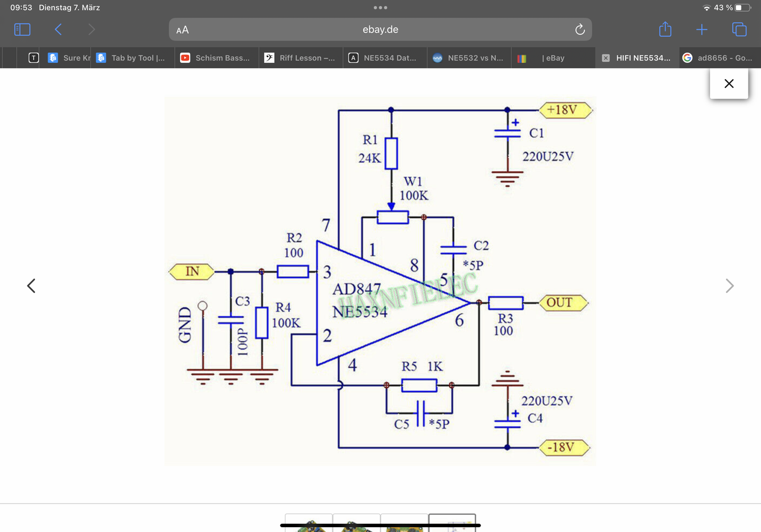
Task: Open the Riff Lesson tab
Action: (x=301, y=58)
